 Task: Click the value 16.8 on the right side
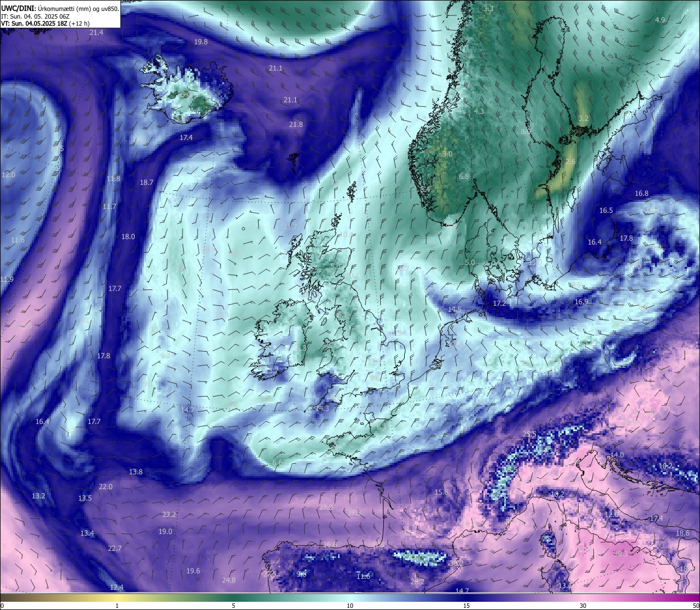(x=641, y=194)
